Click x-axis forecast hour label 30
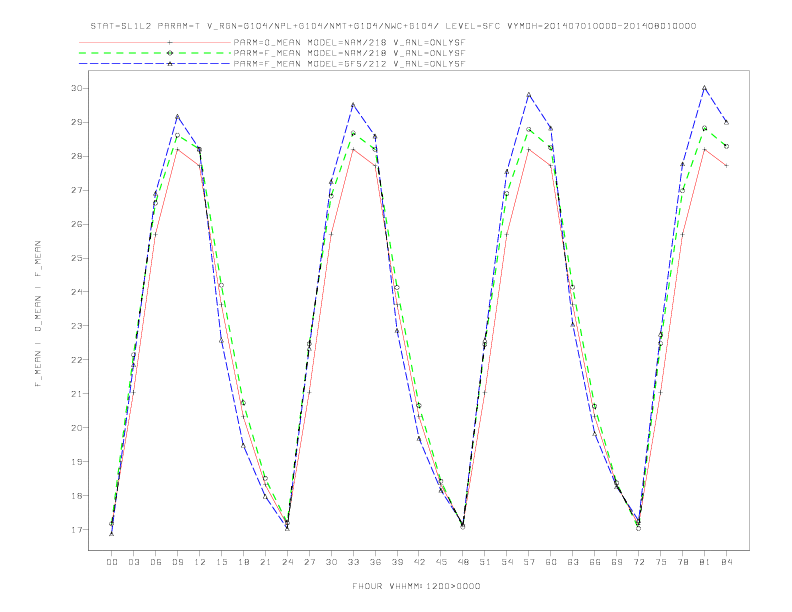 (331, 562)
